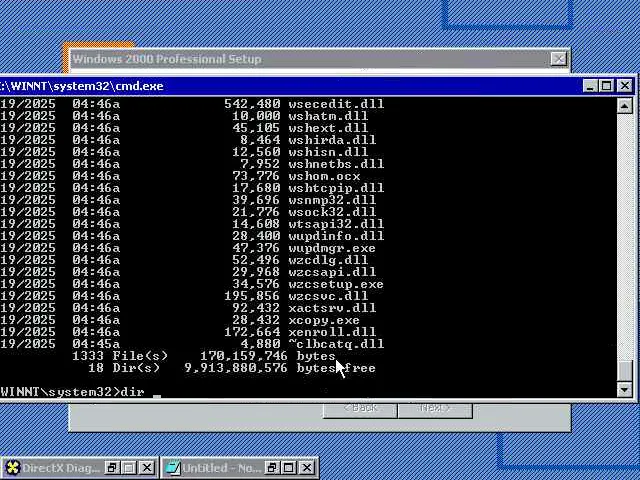Restore the Untitled Notepad minimized window
Image resolution: width=640 pixels, height=480 pixels.
271,468
